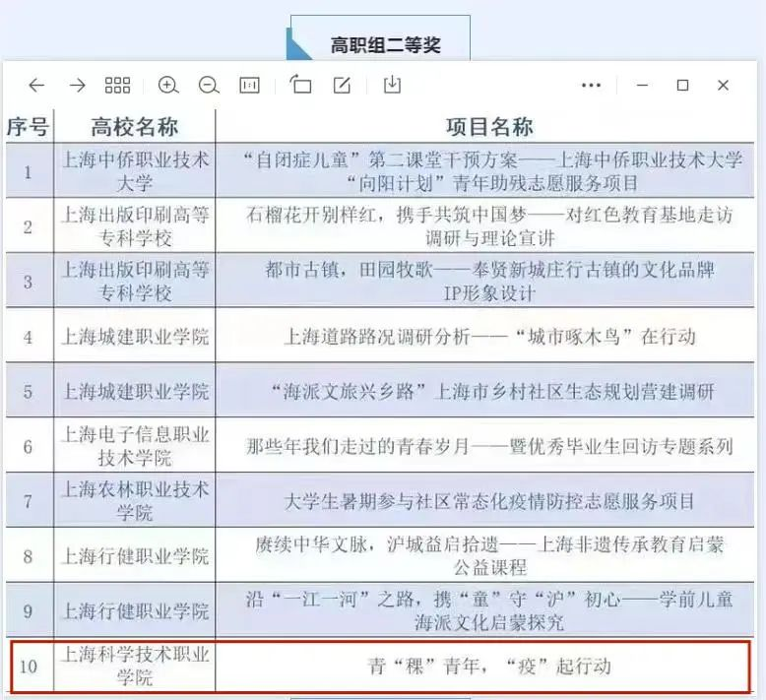Go to the next image with forward arrow
766x700 pixels.
(x=77, y=86)
